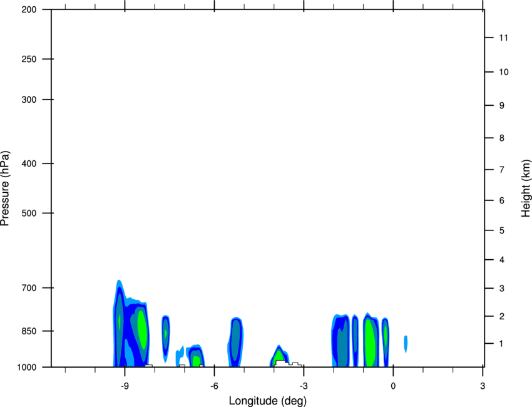Click the height label 8
The height and width of the screenshot is (407, 532).
(502, 138)
